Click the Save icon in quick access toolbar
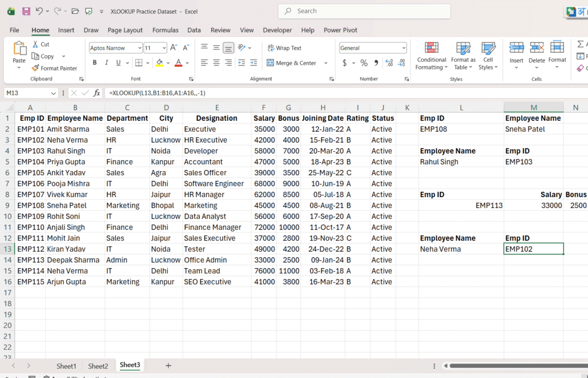The height and width of the screenshot is (378, 588). 26,11
